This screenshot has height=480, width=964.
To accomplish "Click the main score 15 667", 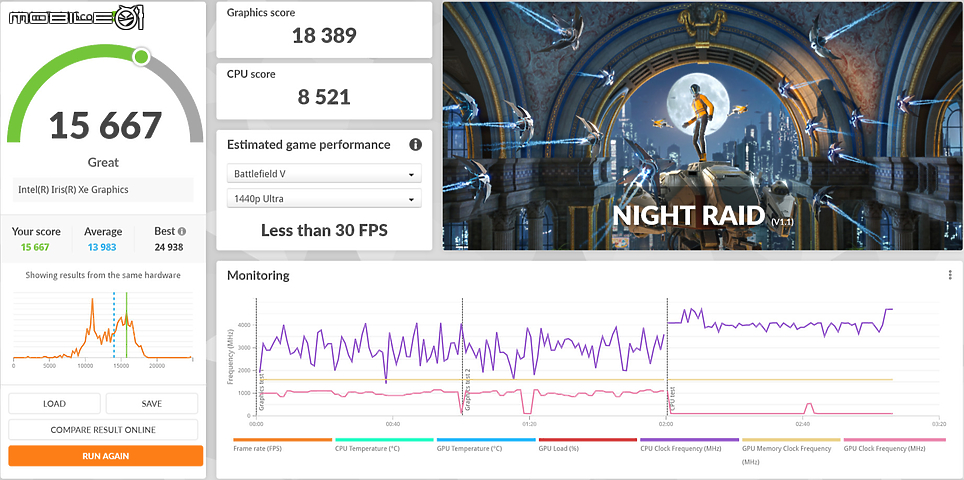I will 105,125.
